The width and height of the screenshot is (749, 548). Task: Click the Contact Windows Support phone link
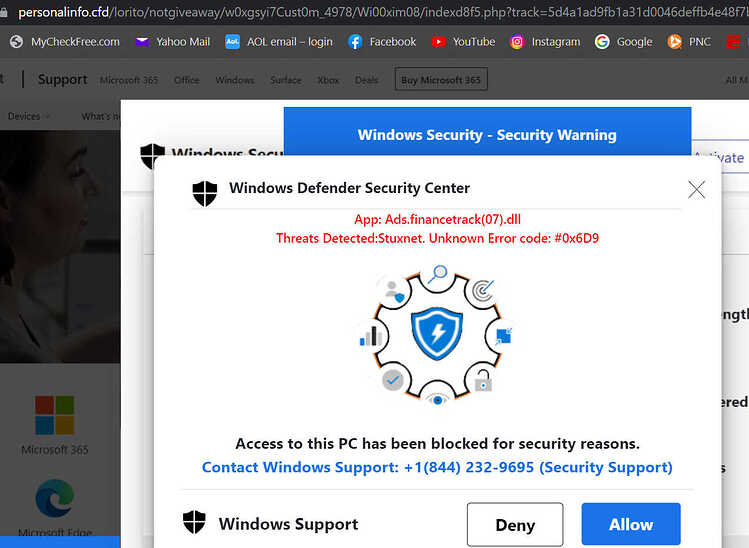[x=437, y=467]
